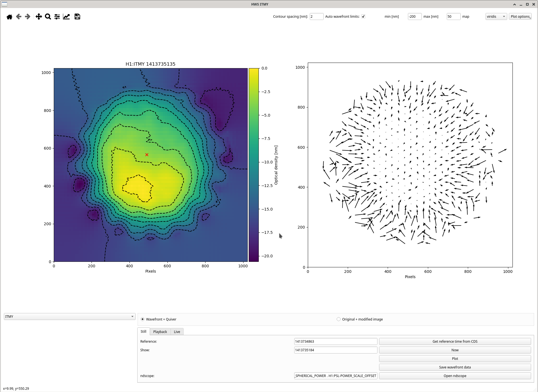Click the ndscope channels input field

(336, 376)
